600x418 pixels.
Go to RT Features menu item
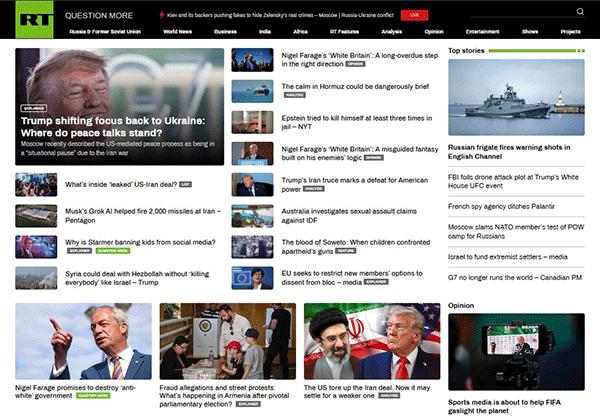(x=344, y=32)
